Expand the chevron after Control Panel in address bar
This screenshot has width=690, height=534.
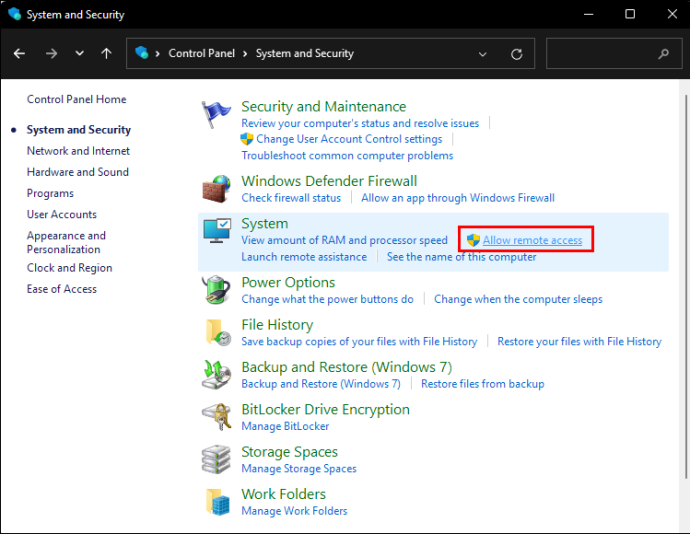[245, 54]
